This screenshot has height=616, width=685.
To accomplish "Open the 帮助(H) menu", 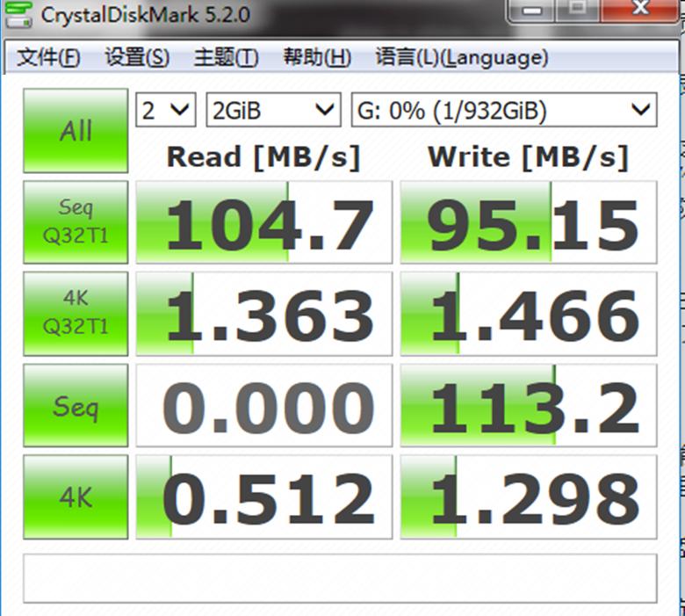I will 317,57.
